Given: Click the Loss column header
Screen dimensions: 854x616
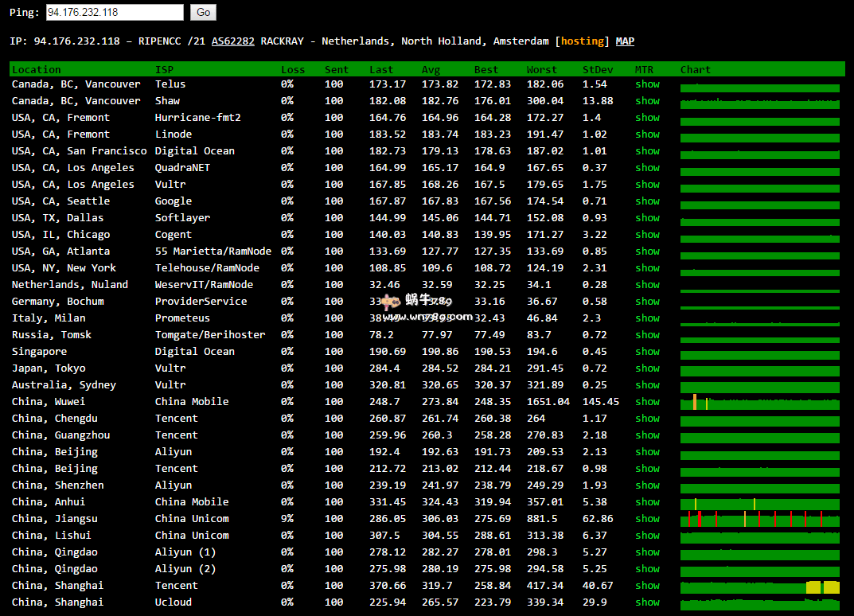Looking at the screenshot, I should [x=293, y=70].
